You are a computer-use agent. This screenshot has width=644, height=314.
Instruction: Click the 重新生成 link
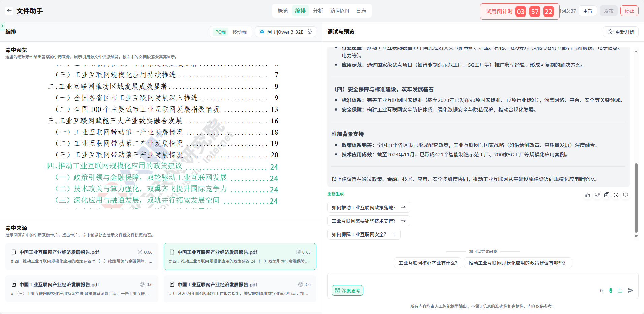pyautogui.click(x=335, y=194)
